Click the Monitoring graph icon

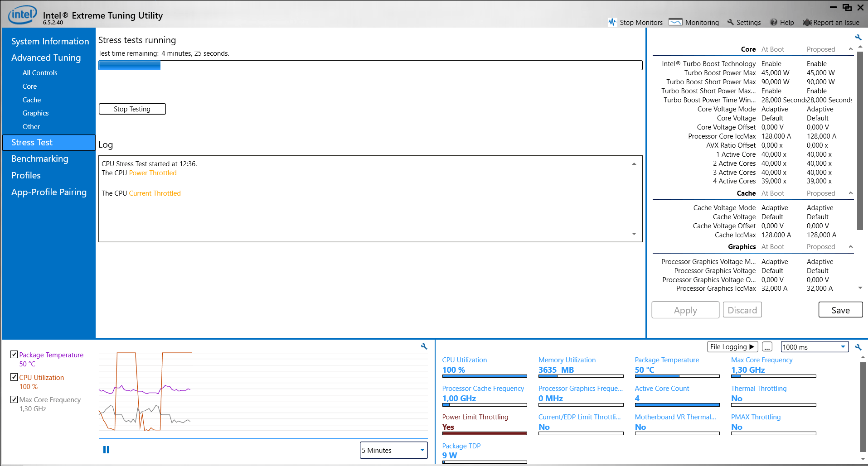click(x=675, y=22)
